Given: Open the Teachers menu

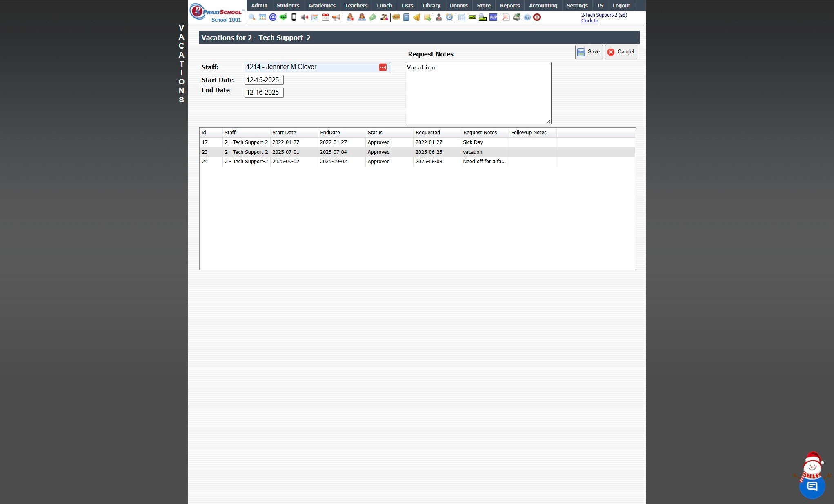Looking at the screenshot, I should pos(356,6).
